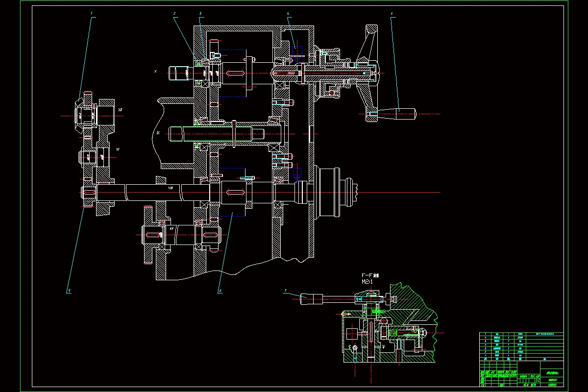Select part balloon number 5 text

point(69,291)
